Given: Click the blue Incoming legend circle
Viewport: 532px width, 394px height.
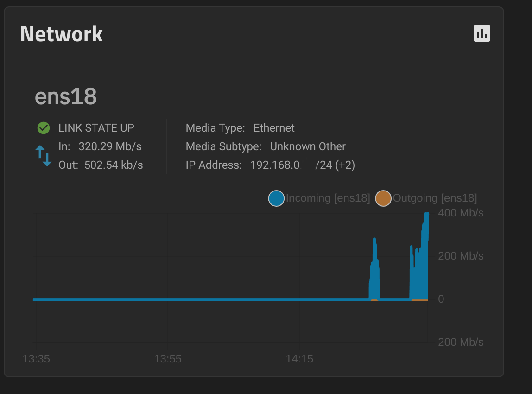Looking at the screenshot, I should coord(276,198).
